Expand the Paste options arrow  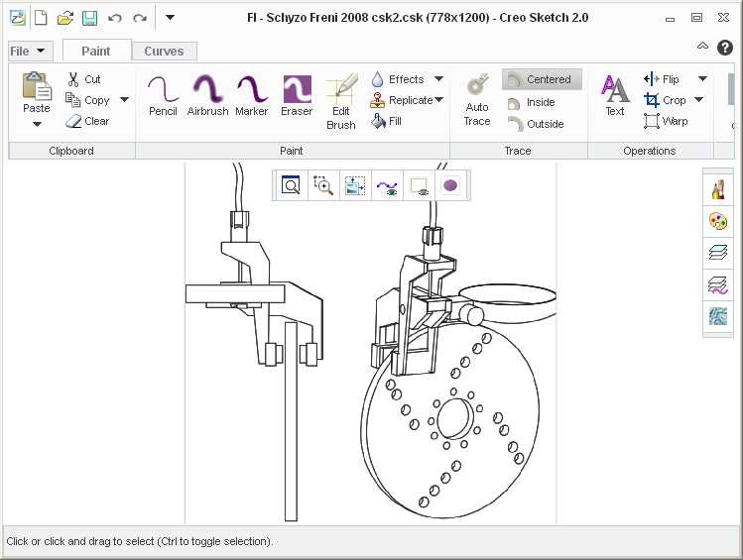point(37,124)
